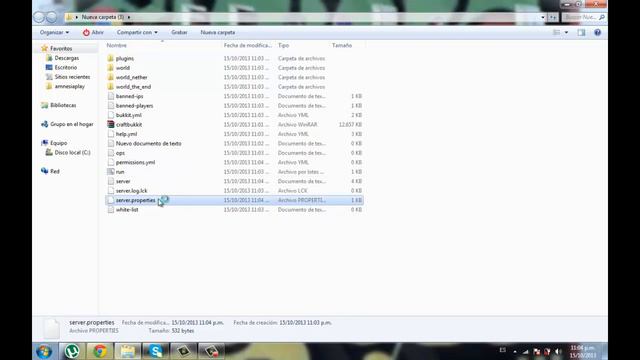Click the Grabar toolbar button
This screenshot has width=640, height=360.
[179, 32]
